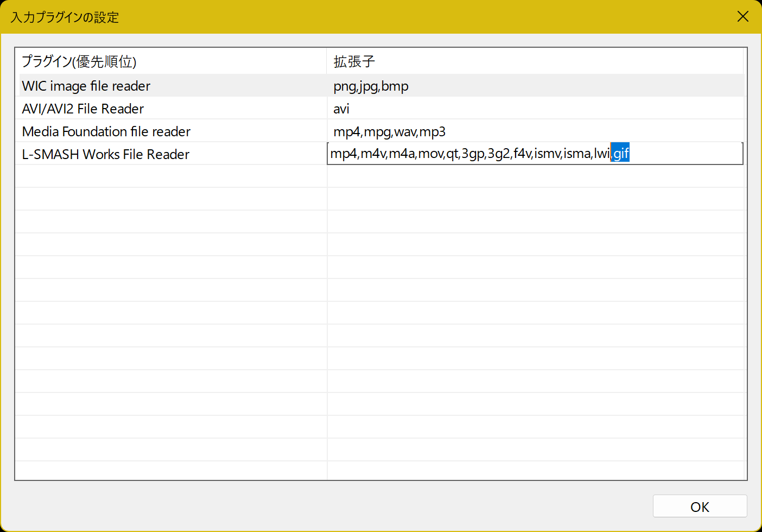Close the input plugin settings dialog
This screenshot has height=532, width=762.
742,16
